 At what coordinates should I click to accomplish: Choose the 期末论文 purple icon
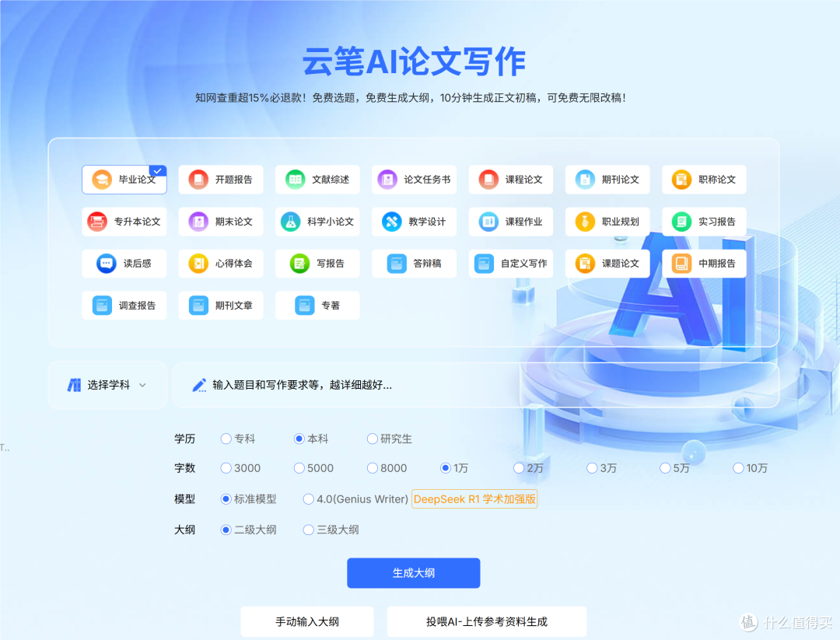[x=198, y=221]
